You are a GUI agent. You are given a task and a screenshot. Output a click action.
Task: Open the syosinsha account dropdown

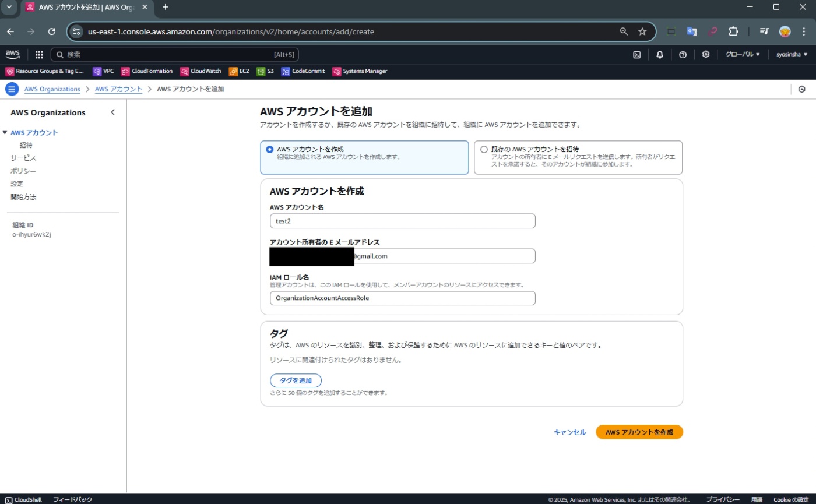792,54
